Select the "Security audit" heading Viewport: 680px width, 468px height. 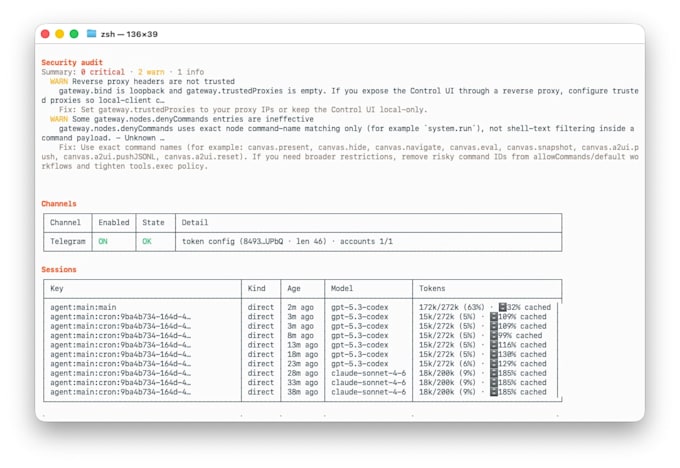[x=72, y=62]
